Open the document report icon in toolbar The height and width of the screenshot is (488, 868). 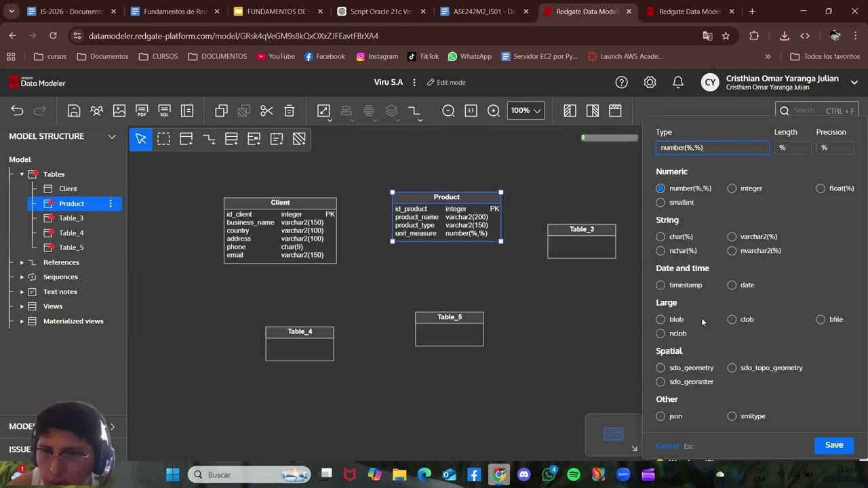click(187, 110)
